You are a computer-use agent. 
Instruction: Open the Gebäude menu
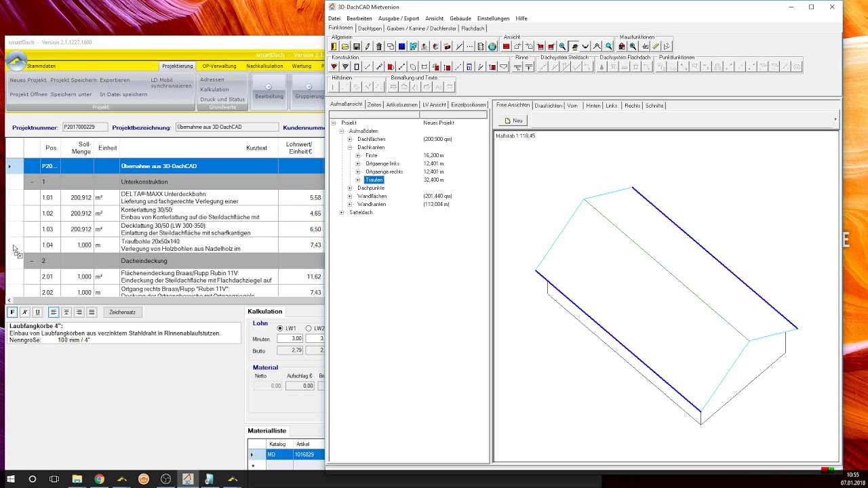pos(460,18)
